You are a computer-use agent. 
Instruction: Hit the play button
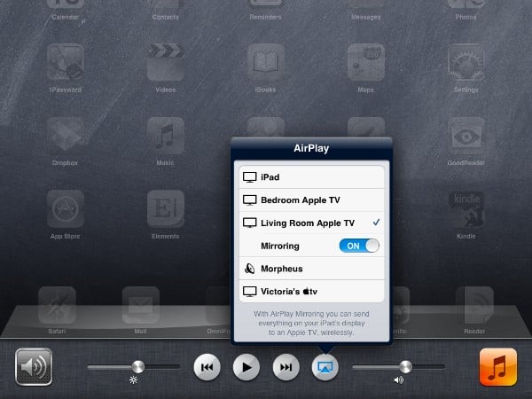click(x=246, y=367)
